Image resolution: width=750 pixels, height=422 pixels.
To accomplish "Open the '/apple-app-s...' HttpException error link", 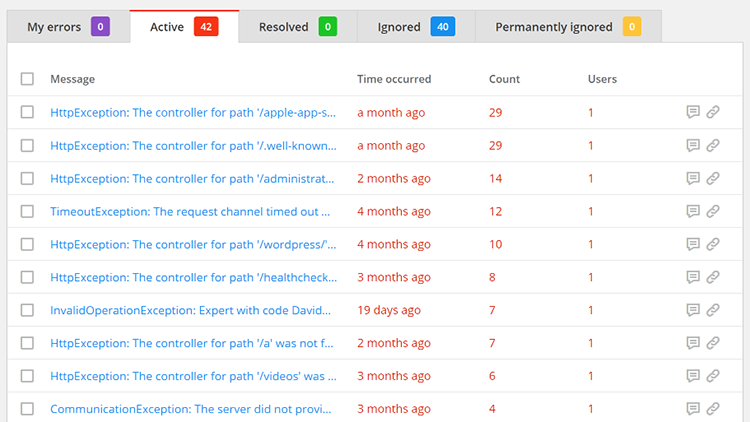I will coord(192,113).
